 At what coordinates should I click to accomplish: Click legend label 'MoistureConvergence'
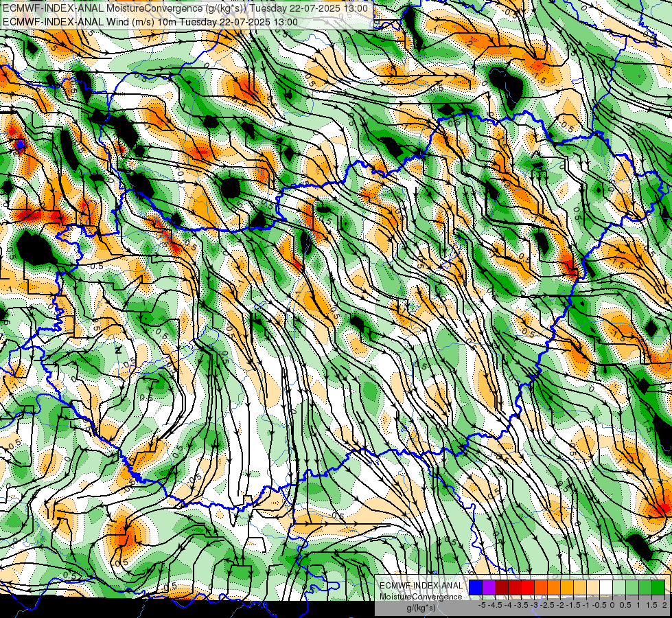tap(421, 597)
